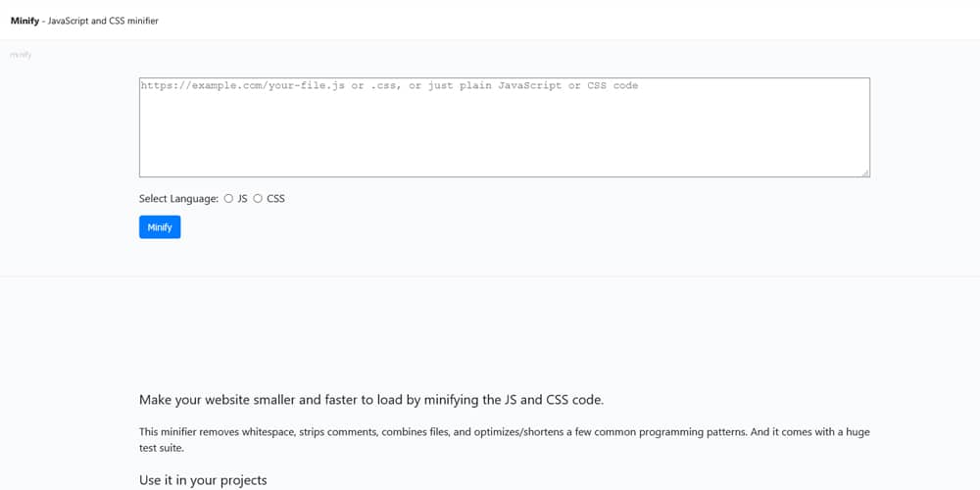Click the 'JavaScript and CSS minifier' tagline
Screen dimensions: 980x490
click(103, 21)
